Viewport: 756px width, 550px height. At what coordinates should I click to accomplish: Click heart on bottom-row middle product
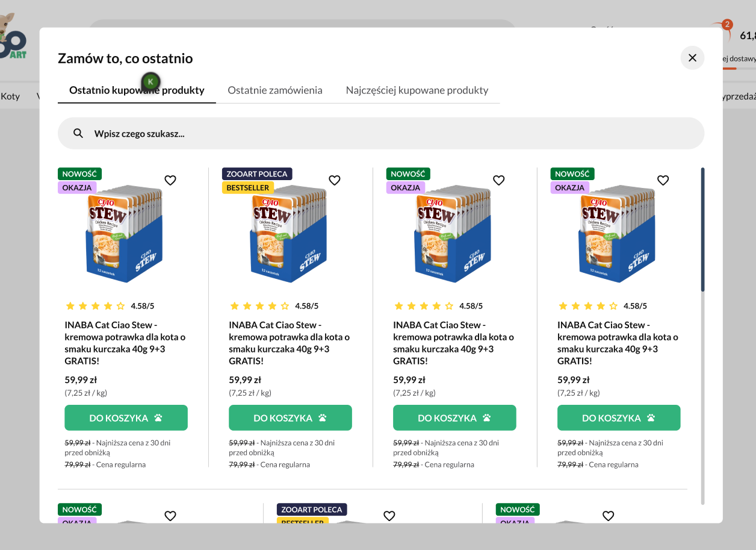389,516
